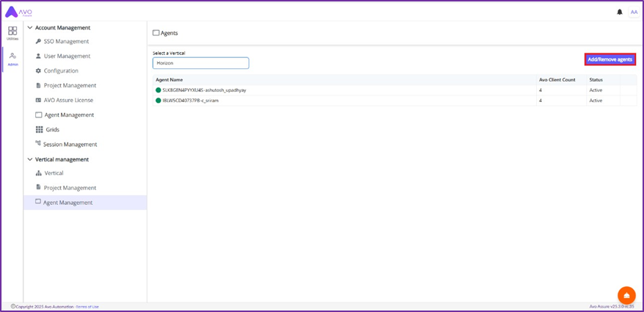
Task: Open Configuration settings
Action: coord(60,71)
